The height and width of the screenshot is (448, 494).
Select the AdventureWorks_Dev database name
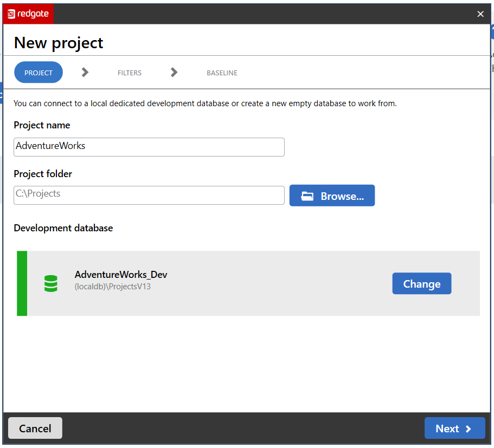point(121,275)
